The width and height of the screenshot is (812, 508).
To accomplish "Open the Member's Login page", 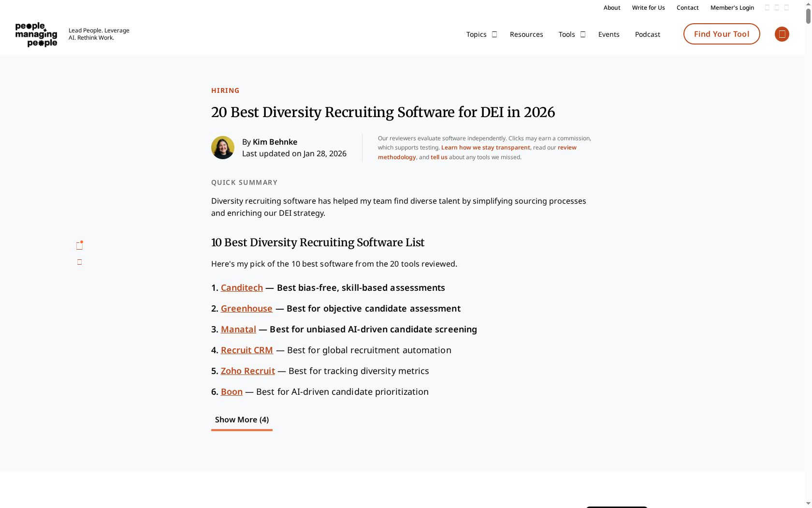I will point(732,7).
